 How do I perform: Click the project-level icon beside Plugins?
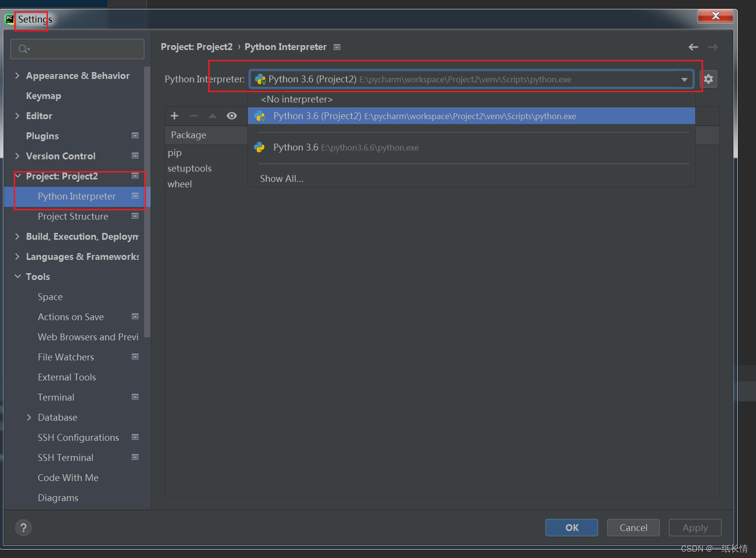(135, 135)
